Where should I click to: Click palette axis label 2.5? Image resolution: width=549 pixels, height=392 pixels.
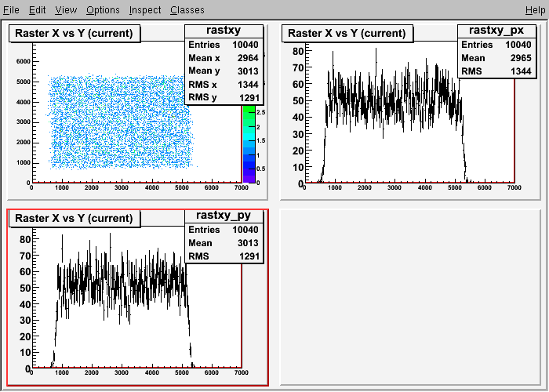(x=261, y=112)
